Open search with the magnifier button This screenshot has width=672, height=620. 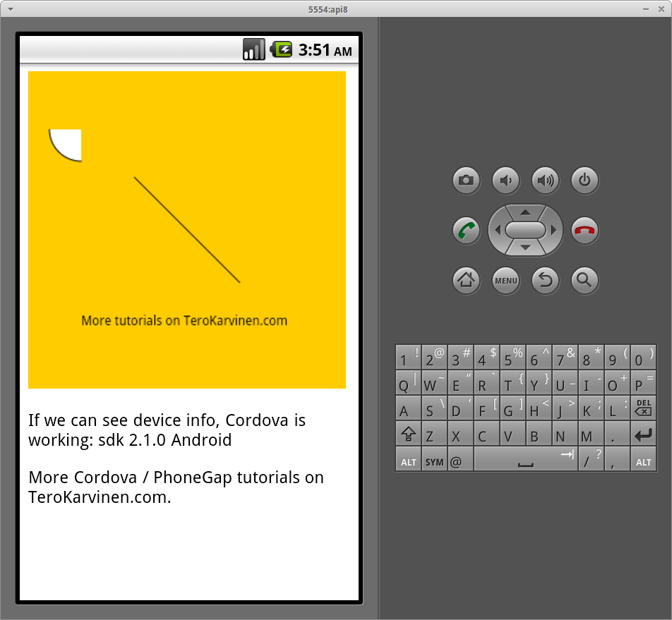click(x=584, y=280)
